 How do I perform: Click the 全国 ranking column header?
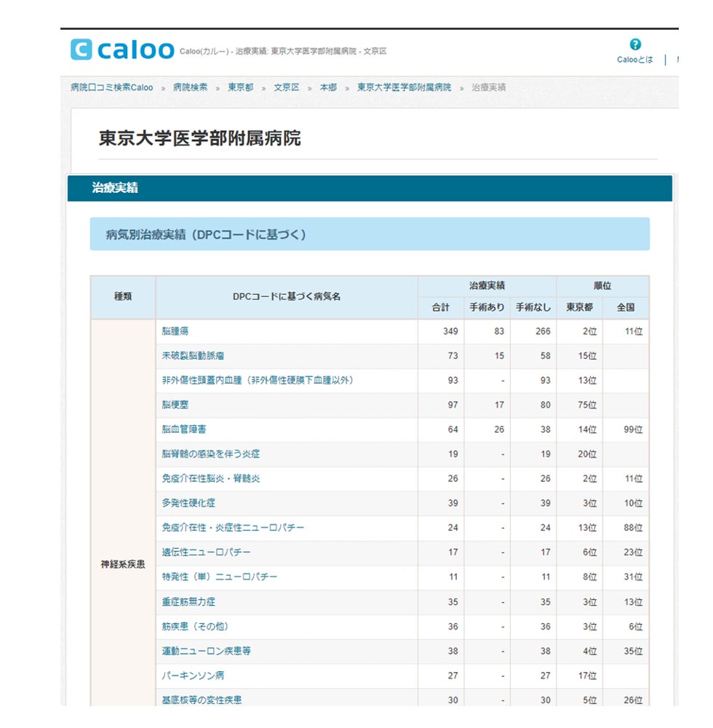tap(626, 307)
